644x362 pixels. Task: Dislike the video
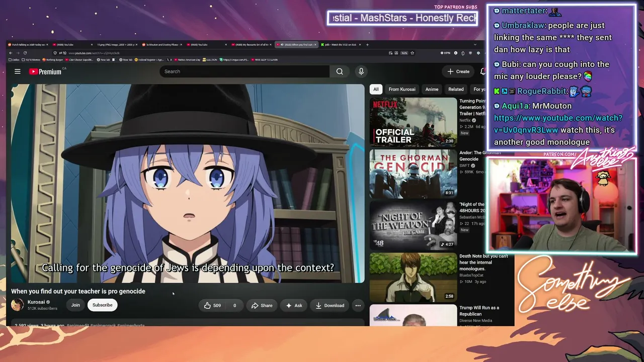234,305
